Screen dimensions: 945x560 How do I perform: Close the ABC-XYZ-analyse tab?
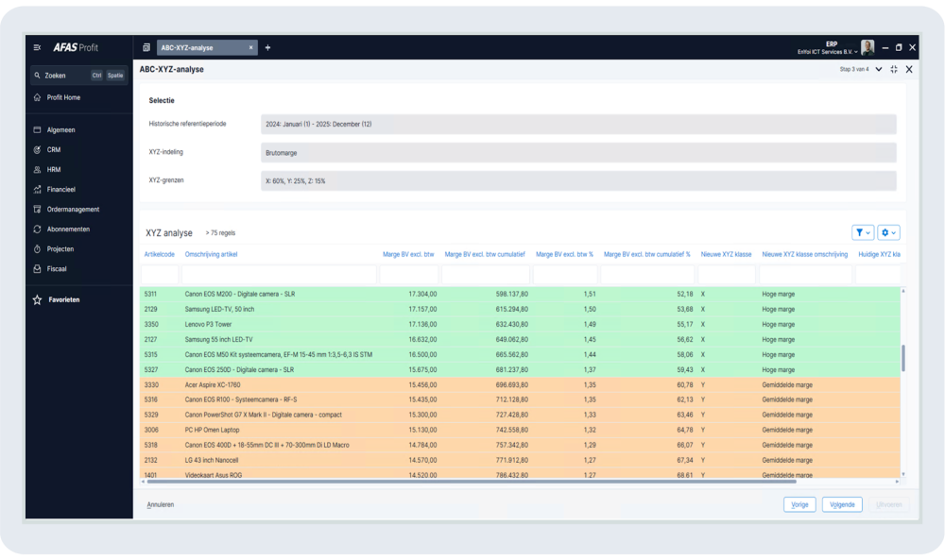[x=250, y=47]
